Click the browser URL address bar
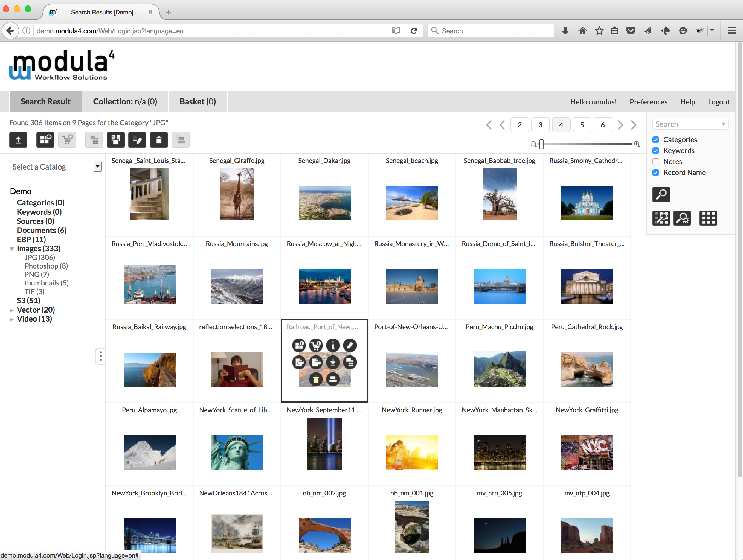The width and height of the screenshot is (743, 560). point(212,31)
